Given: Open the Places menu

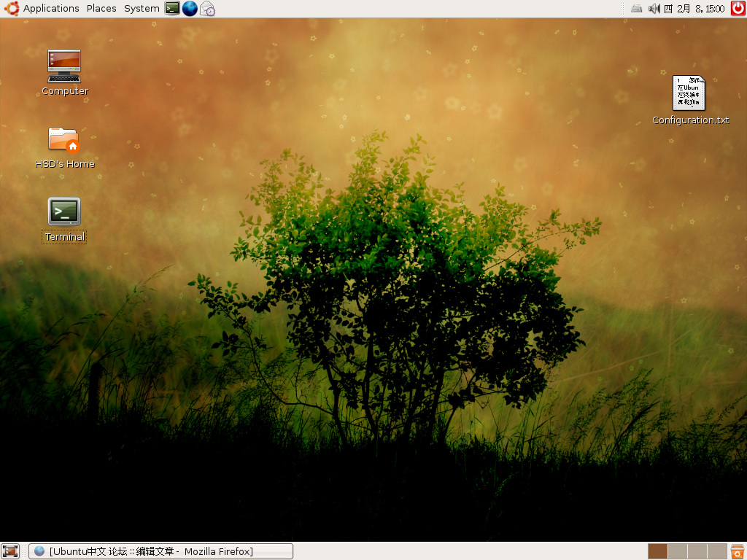Looking at the screenshot, I should (x=101, y=9).
